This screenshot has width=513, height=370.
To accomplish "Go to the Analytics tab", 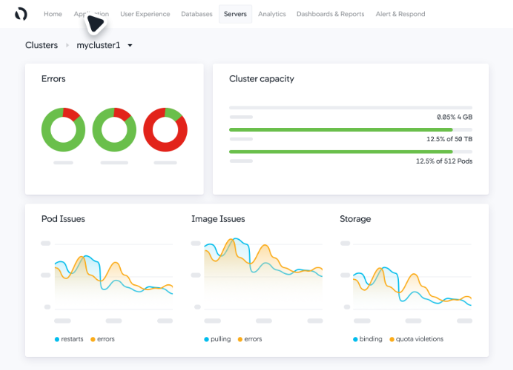I will pos(272,14).
